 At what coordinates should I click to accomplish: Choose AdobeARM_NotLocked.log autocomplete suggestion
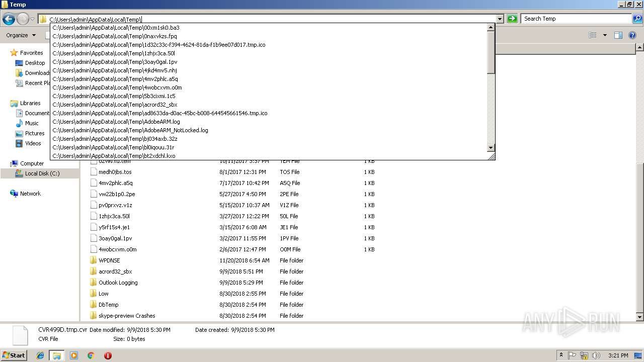pos(269,130)
